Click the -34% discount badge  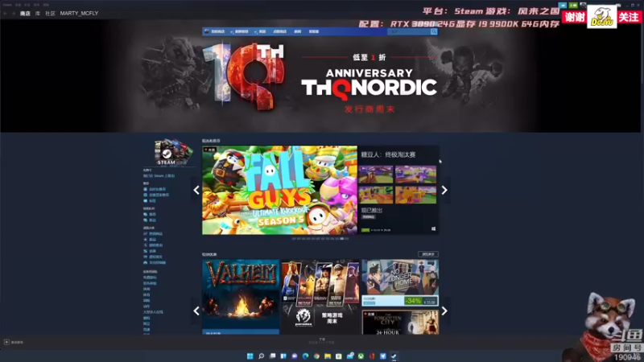point(413,301)
